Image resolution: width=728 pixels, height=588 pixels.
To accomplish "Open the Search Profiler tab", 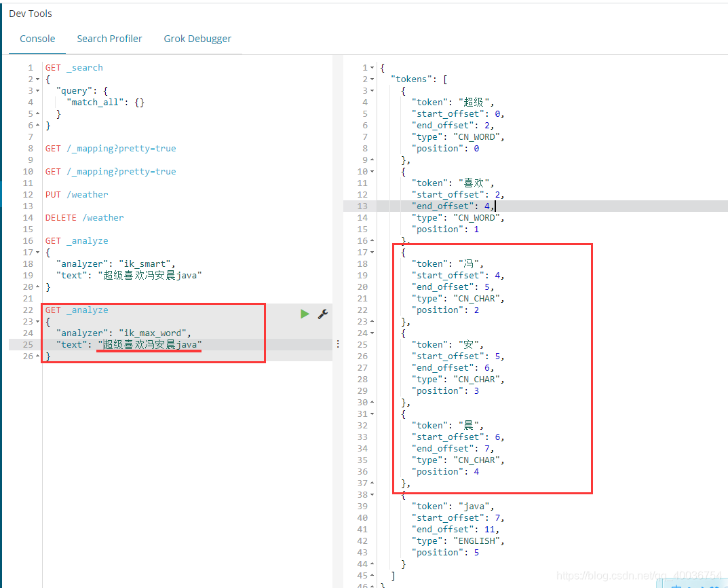I will (x=109, y=39).
